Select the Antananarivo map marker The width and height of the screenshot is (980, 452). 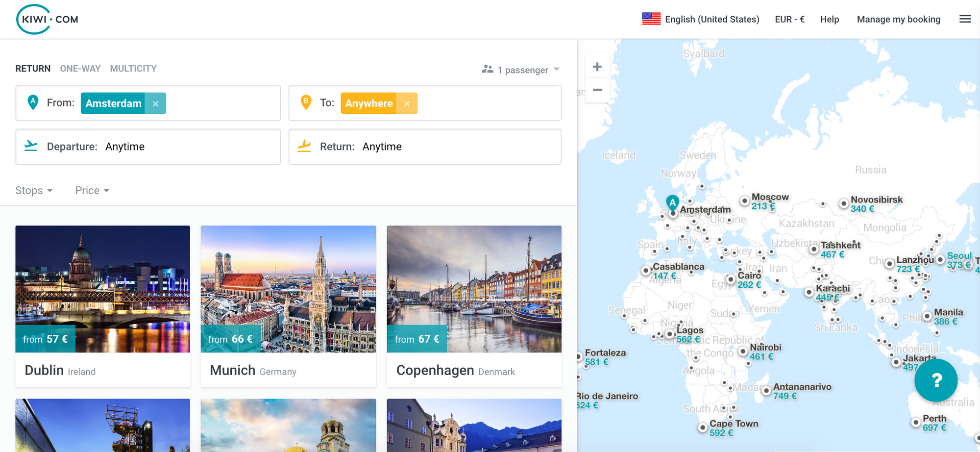click(766, 391)
